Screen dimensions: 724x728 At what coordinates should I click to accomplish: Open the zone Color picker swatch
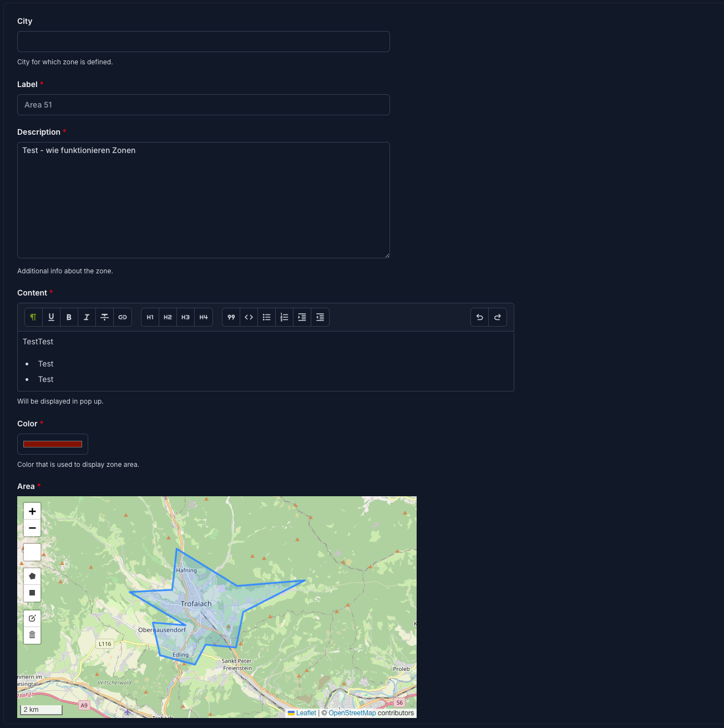[53, 444]
